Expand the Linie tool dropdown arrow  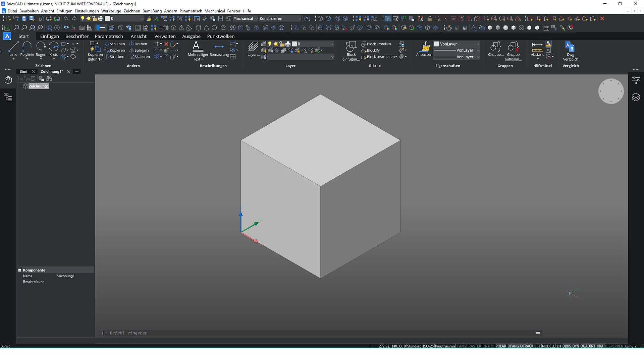pos(13,59)
